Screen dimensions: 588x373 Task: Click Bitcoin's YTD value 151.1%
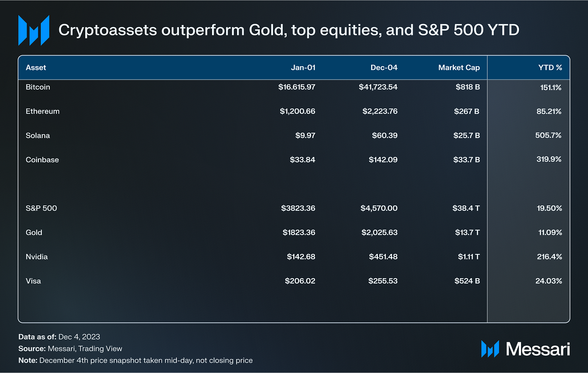pyautogui.click(x=551, y=88)
